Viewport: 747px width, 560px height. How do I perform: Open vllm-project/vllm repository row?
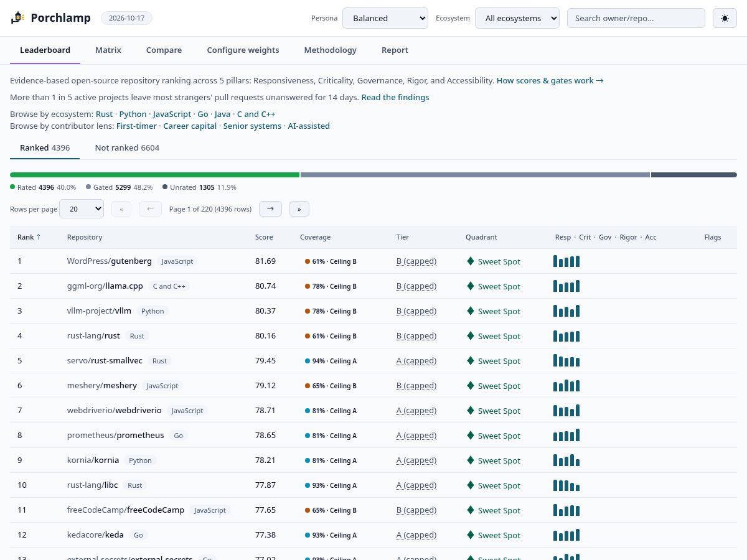(x=374, y=311)
